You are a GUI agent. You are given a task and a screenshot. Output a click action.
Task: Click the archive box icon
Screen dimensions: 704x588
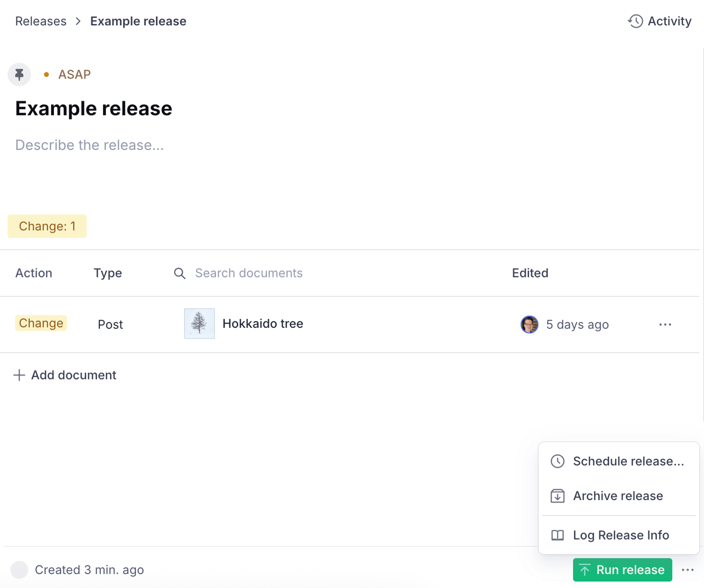(558, 496)
